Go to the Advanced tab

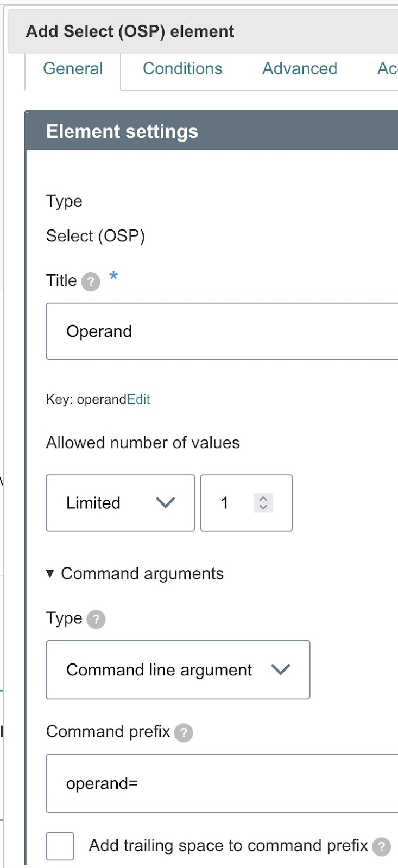pyautogui.click(x=300, y=69)
